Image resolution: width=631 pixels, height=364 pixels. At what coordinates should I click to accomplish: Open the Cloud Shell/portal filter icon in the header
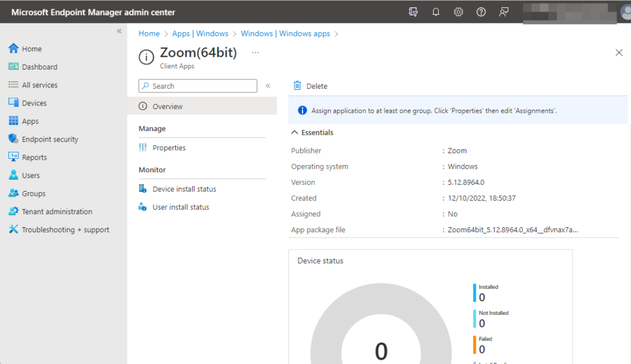coord(413,12)
